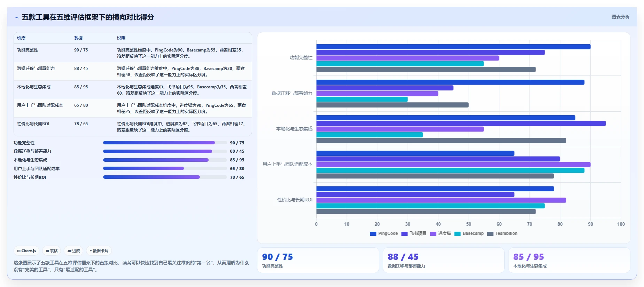This screenshot has width=644, height=287.
Task: Select the 性价比与长期ROI table cell
Action: 33,124
